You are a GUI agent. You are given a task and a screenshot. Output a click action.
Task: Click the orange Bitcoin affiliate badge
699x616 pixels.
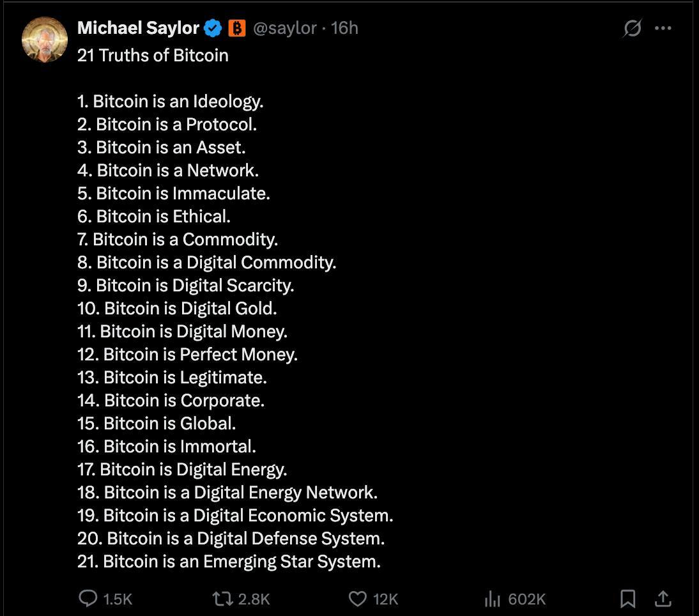point(236,28)
